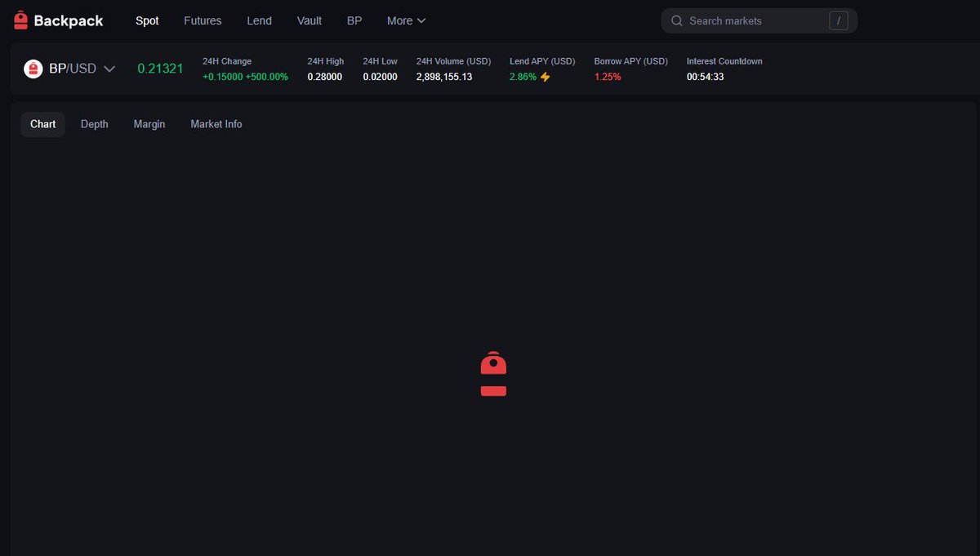Click the lightning bolt icon beside Lend APY
This screenshot has height=556, width=980.
click(x=545, y=77)
